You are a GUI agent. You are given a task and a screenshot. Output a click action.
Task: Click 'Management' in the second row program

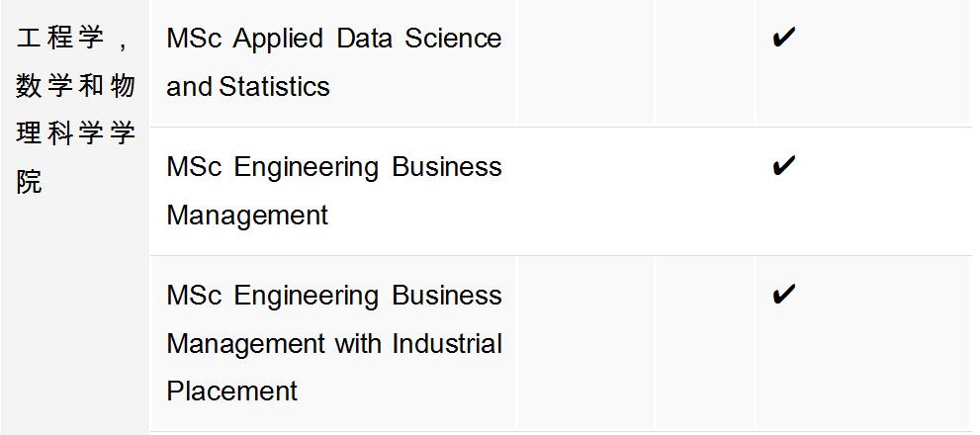click(246, 215)
